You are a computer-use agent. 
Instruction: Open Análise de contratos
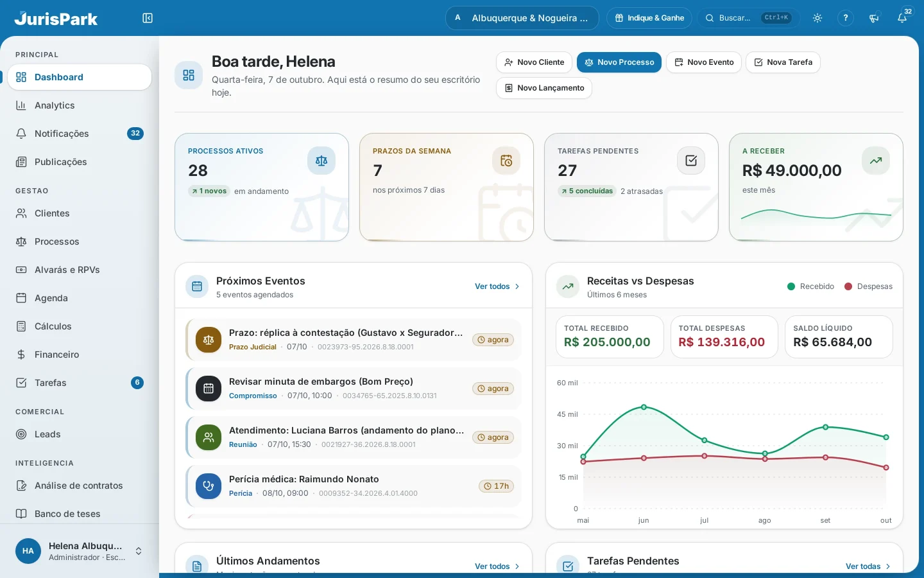click(80, 486)
